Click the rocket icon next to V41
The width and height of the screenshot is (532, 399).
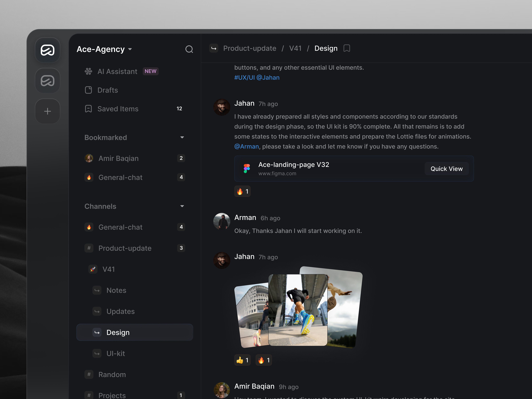[x=93, y=269]
